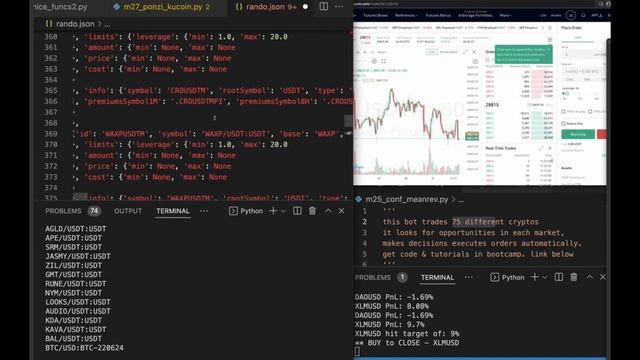Switch to m27_ponzi_kucoin.py editor tab
The image size is (640, 360).
tap(163, 7)
